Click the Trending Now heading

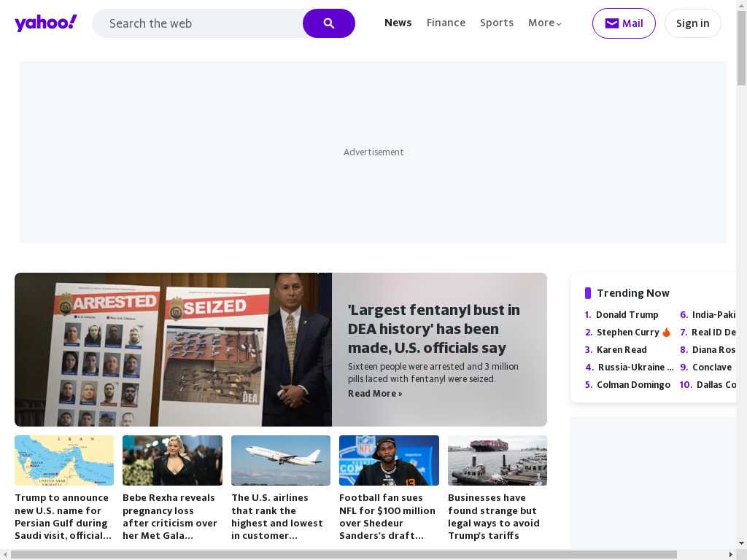click(x=633, y=293)
